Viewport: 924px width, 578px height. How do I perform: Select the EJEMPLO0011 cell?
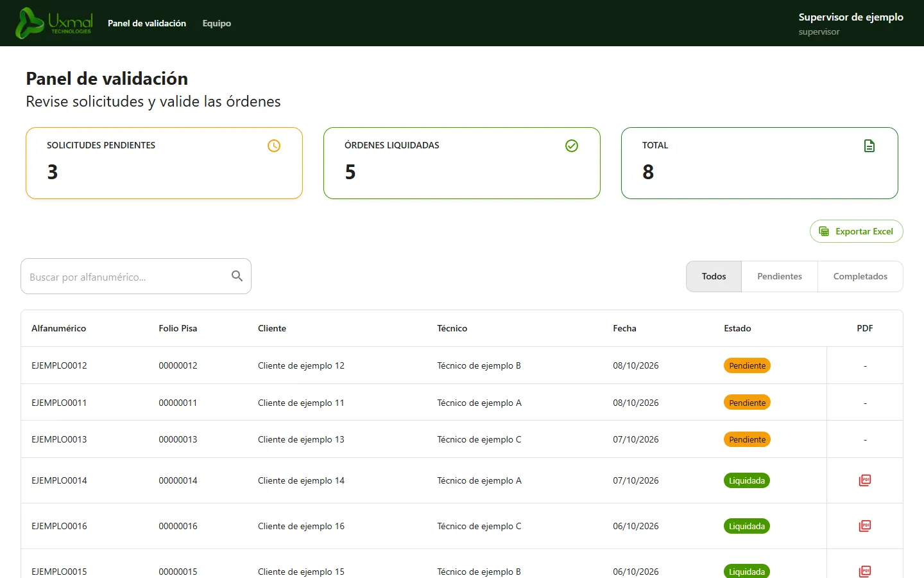pos(59,403)
